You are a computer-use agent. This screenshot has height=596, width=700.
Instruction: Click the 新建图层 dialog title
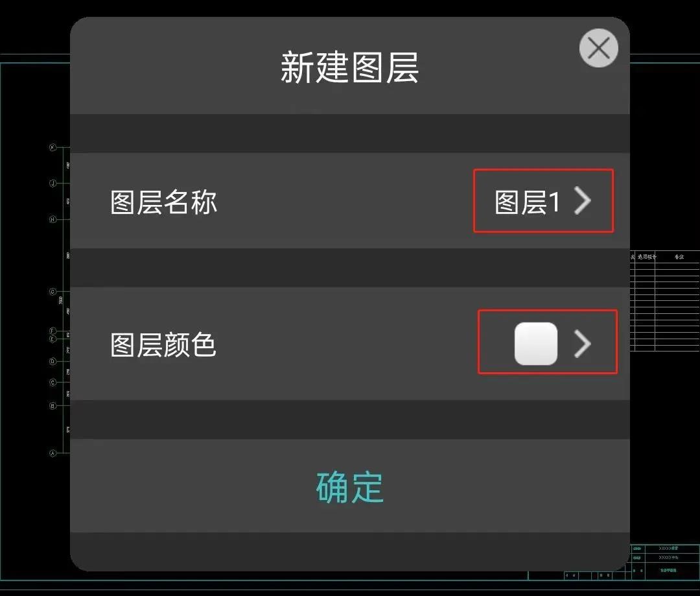349,67
